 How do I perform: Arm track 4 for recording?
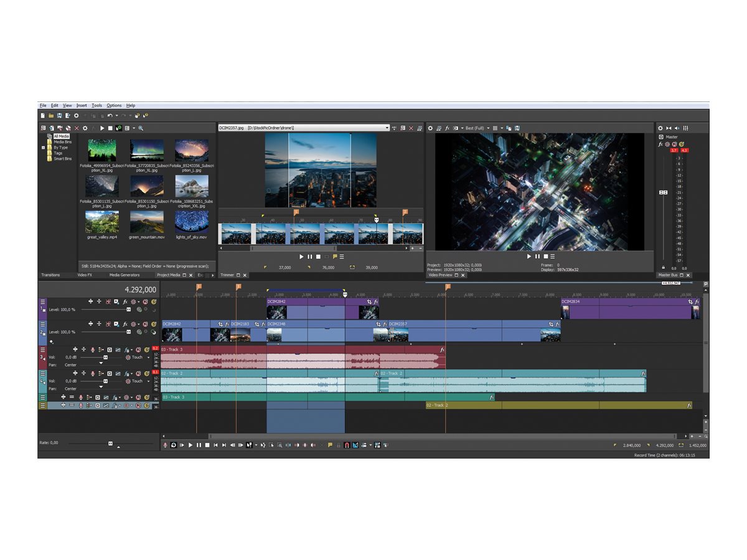click(x=92, y=373)
